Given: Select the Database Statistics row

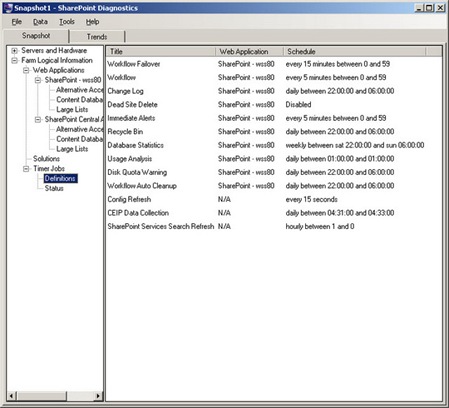Looking at the screenshot, I should tap(274, 145).
